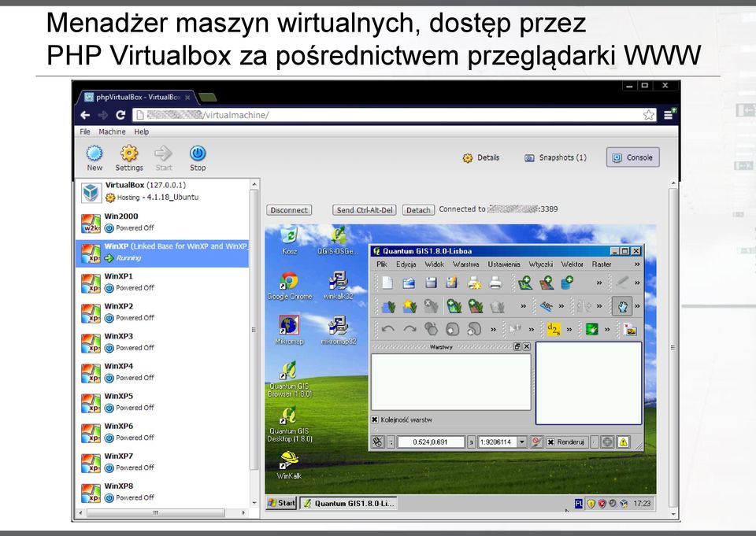Viewport: 756px width, 536px height.
Task: Click the Add PostGIS database layer icon
Action: click(x=568, y=283)
